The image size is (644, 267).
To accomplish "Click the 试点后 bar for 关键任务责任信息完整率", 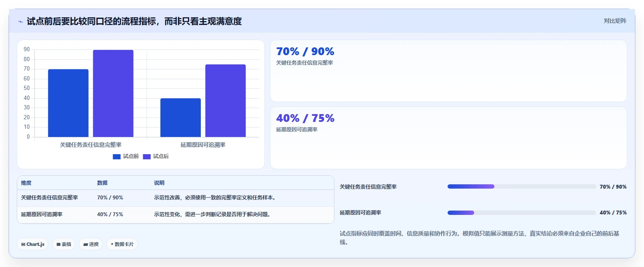I will click(113, 93).
